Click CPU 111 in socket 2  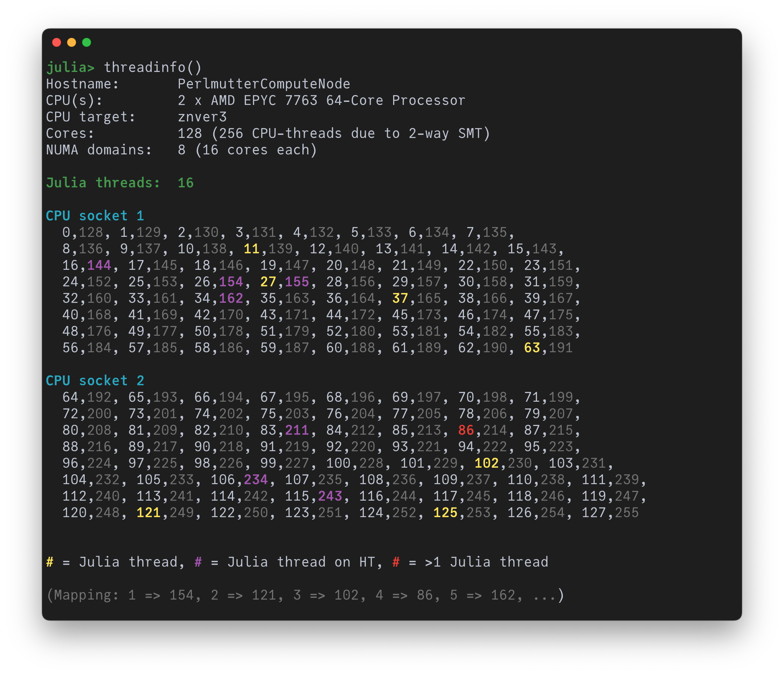click(x=594, y=480)
